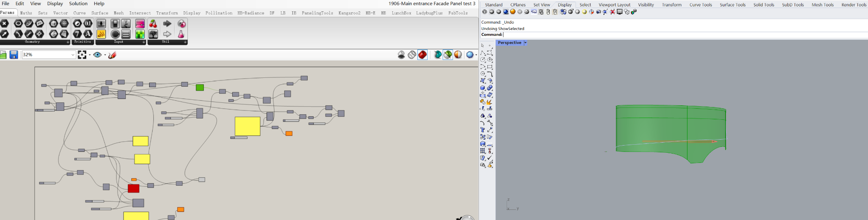Select the Explode tool in Rhino sidebar
The height and width of the screenshot is (220, 868).
tap(490, 102)
